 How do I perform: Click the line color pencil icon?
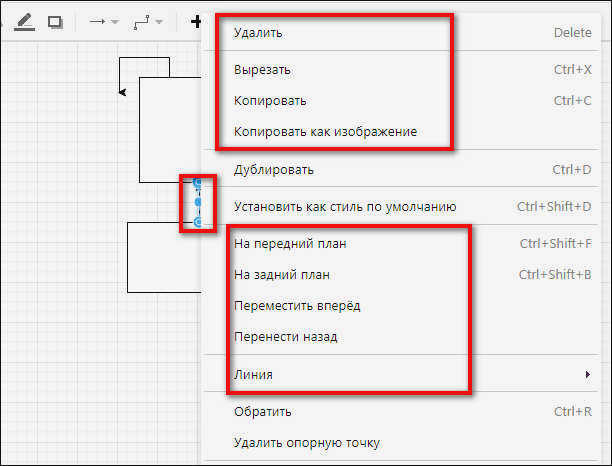[x=25, y=22]
